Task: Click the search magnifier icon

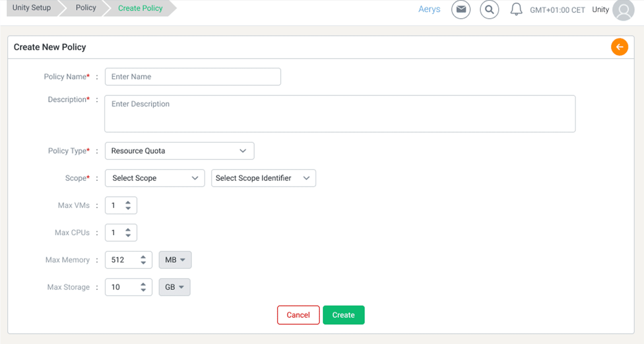Action: pos(489,10)
